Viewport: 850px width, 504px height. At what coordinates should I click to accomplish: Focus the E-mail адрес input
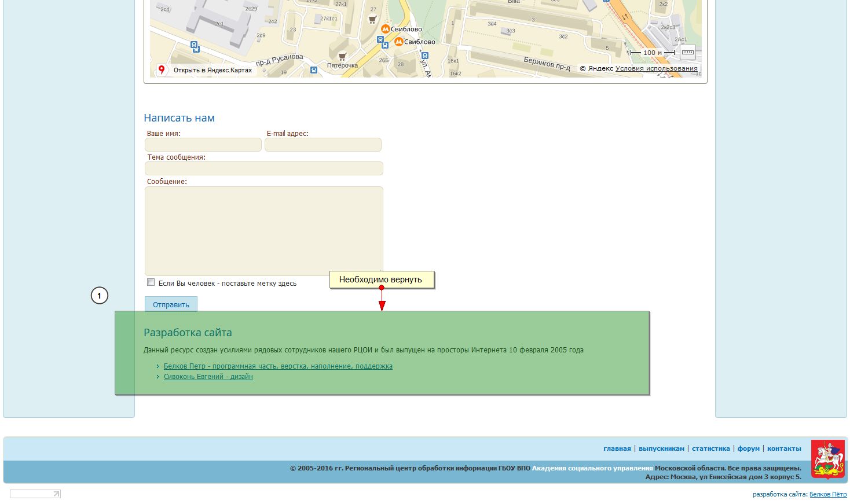tap(323, 145)
